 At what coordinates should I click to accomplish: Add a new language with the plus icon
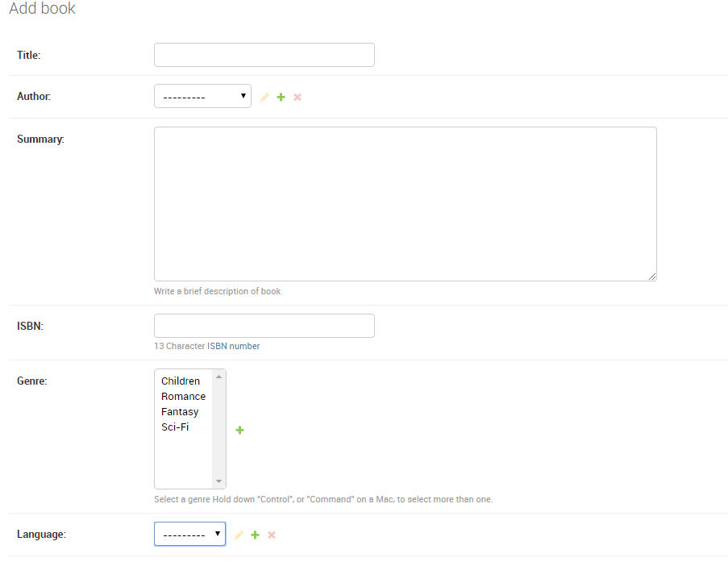tap(255, 534)
